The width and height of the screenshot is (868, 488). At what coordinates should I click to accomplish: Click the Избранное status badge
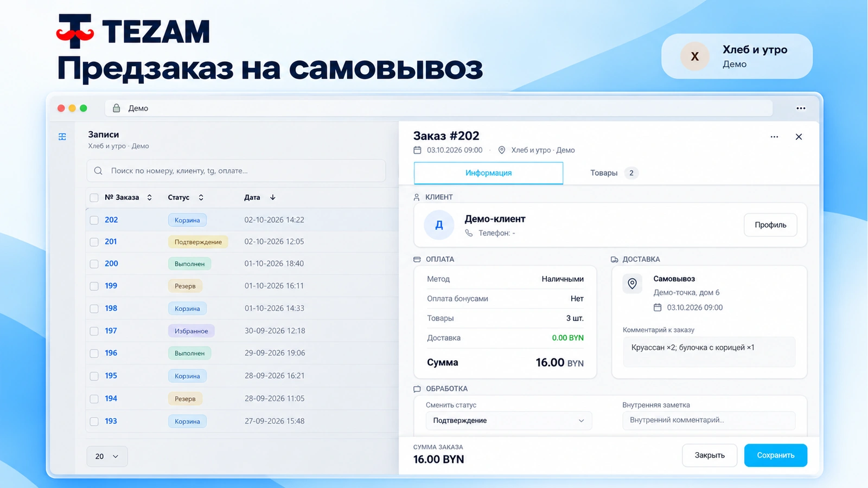tap(191, 331)
